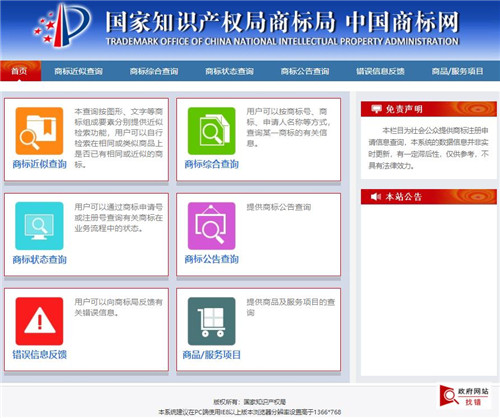Go to 商标近似查询 in navigation bar
This screenshot has height=418, width=500.
(78, 71)
